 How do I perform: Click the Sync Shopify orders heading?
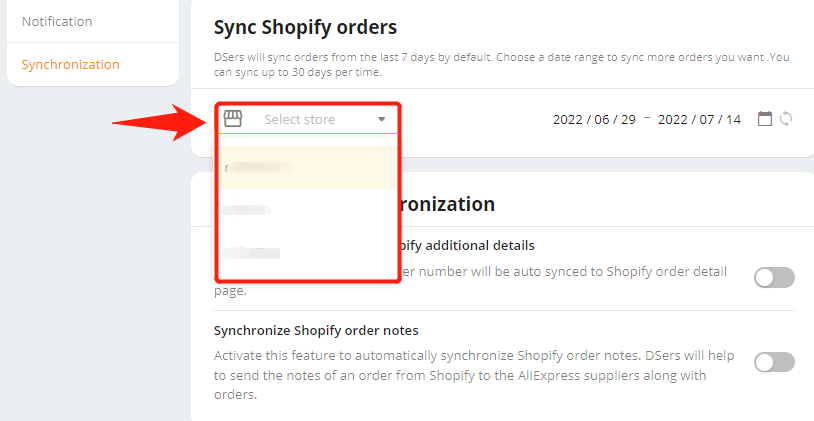(305, 28)
